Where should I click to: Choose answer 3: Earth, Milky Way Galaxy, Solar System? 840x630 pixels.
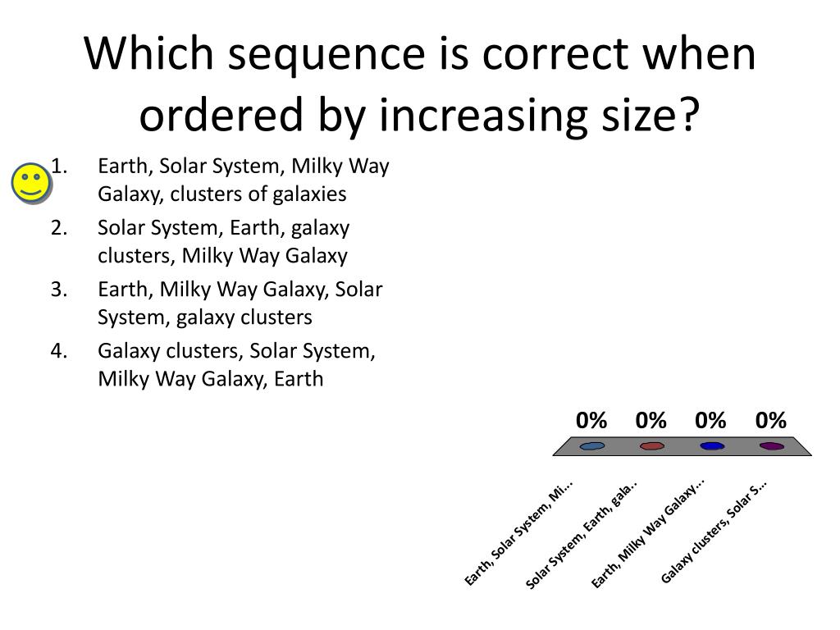coord(240,303)
